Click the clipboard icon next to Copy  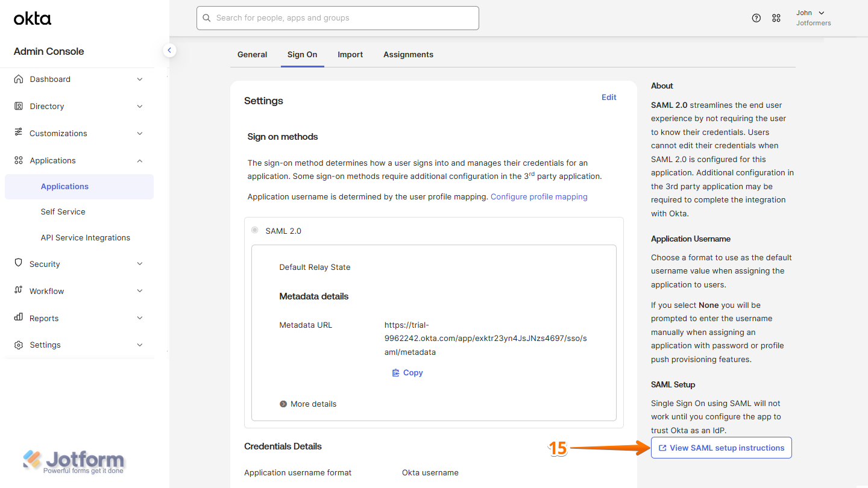click(395, 373)
